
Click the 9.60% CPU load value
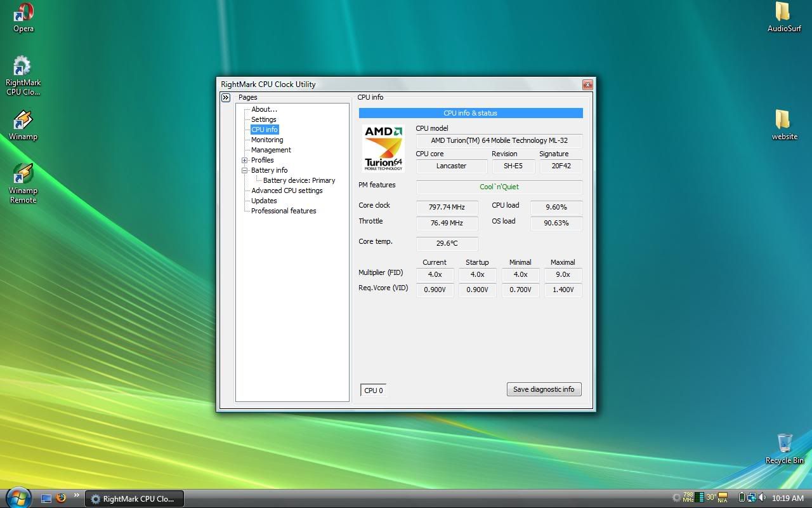556,207
